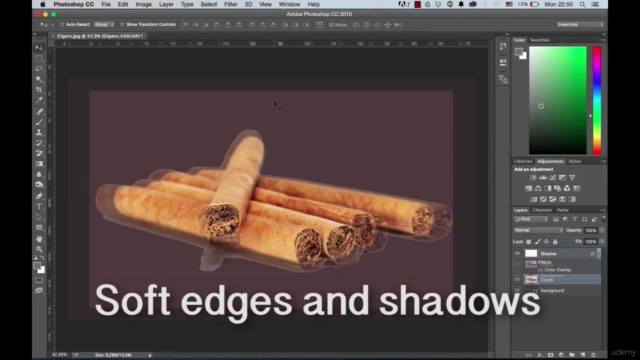Image resolution: width=640 pixels, height=360 pixels.
Task: Switch to the Libraries tab
Action: tap(523, 161)
